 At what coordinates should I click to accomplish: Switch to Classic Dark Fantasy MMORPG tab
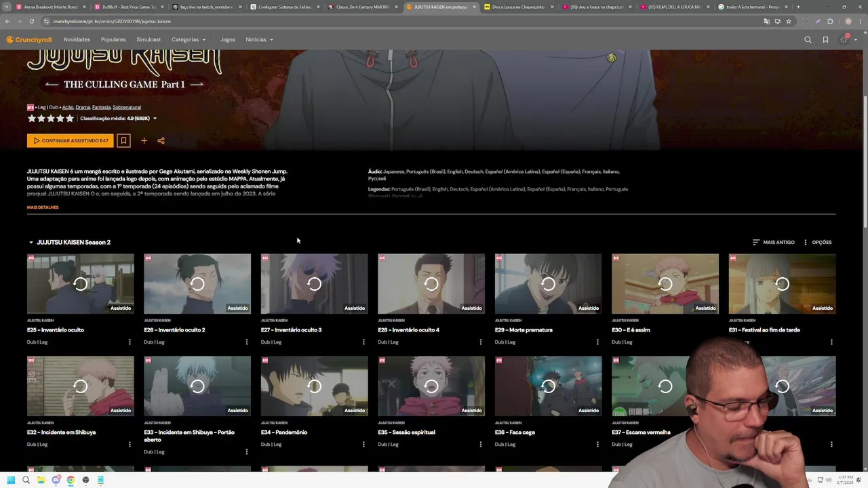click(363, 7)
